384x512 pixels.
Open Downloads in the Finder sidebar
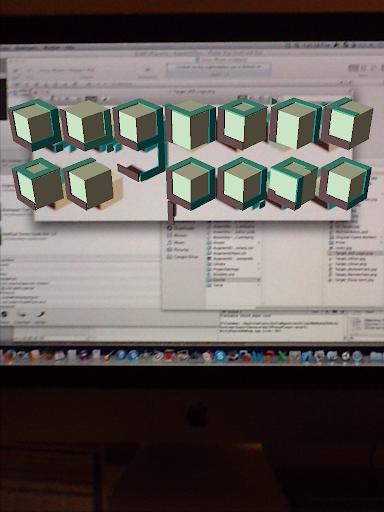tap(182, 228)
